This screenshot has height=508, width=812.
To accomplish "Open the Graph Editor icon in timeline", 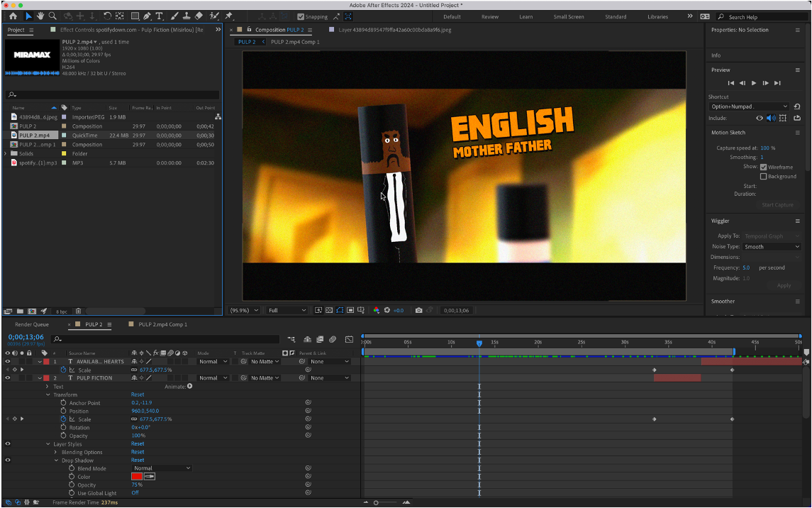I will (349, 340).
